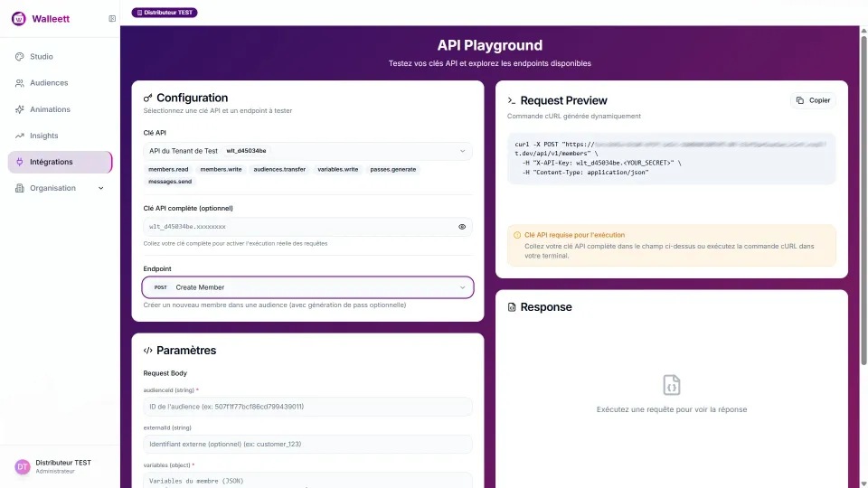This screenshot has width=868, height=488.
Task: Click the Intégrations plug icon
Action: [19, 162]
